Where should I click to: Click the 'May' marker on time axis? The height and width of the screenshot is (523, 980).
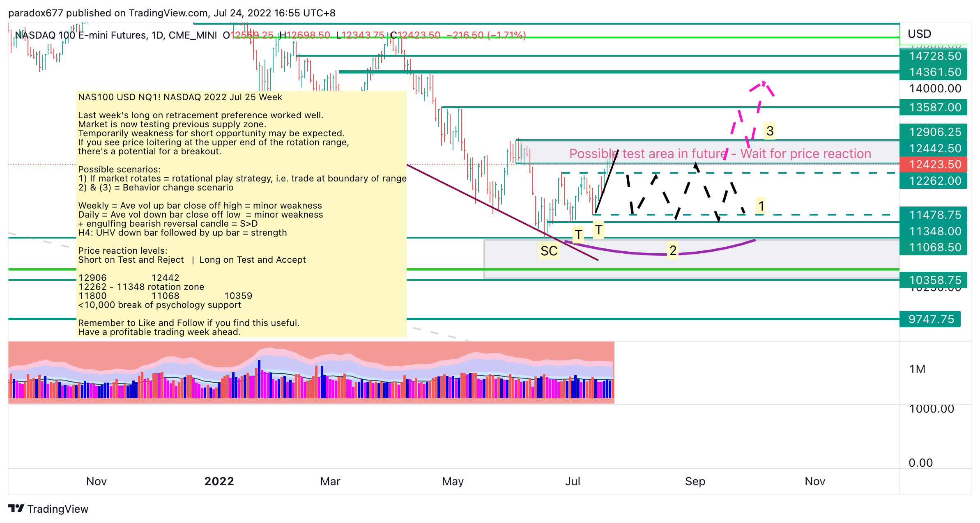[453, 481]
